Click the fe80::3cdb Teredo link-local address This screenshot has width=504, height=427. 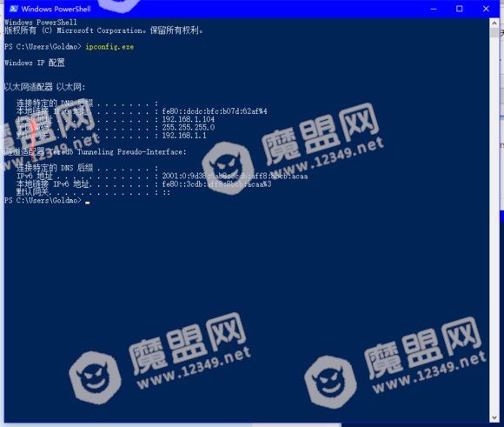[216, 184]
